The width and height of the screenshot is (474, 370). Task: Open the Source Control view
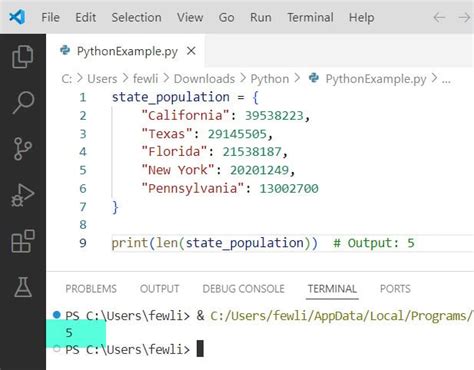(x=23, y=149)
